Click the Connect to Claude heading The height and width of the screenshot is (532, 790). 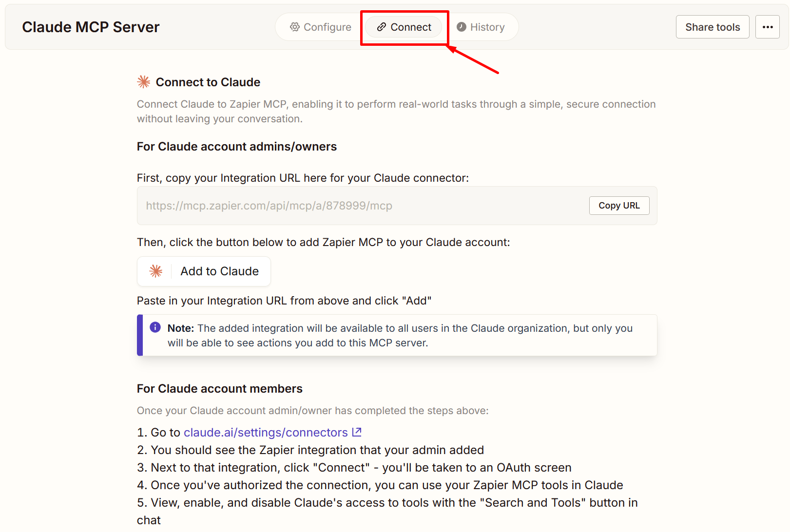coord(208,82)
